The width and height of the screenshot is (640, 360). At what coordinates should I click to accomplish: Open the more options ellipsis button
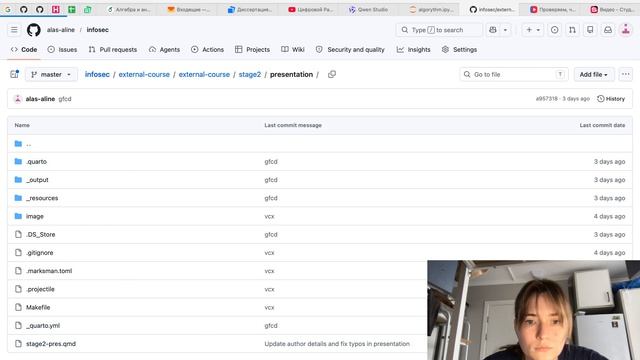point(626,74)
